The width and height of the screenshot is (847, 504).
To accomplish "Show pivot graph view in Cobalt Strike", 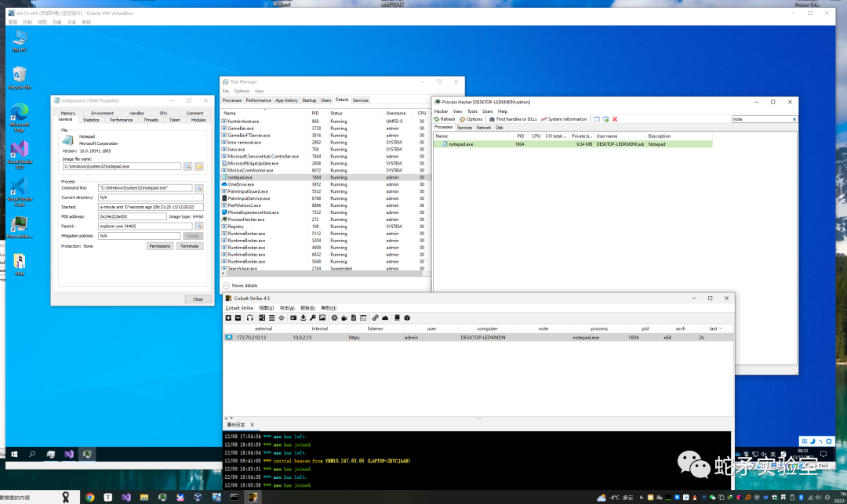I will (x=262, y=317).
